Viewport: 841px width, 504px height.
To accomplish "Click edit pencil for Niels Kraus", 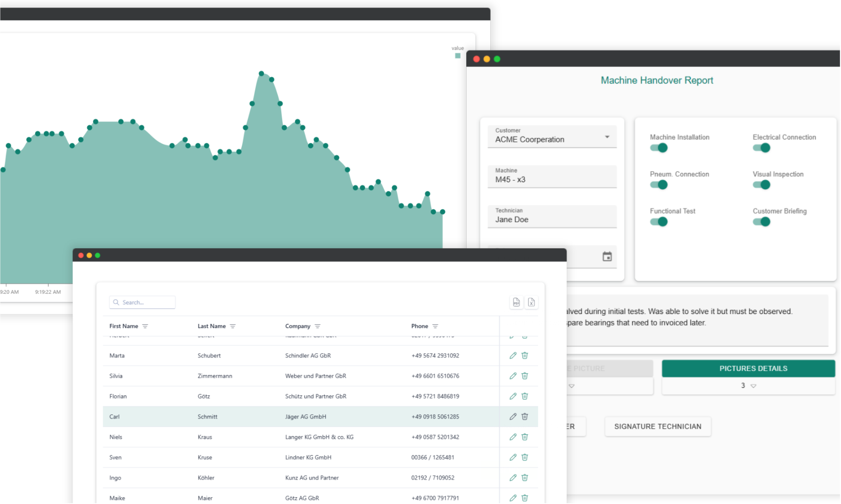I will click(x=513, y=437).
